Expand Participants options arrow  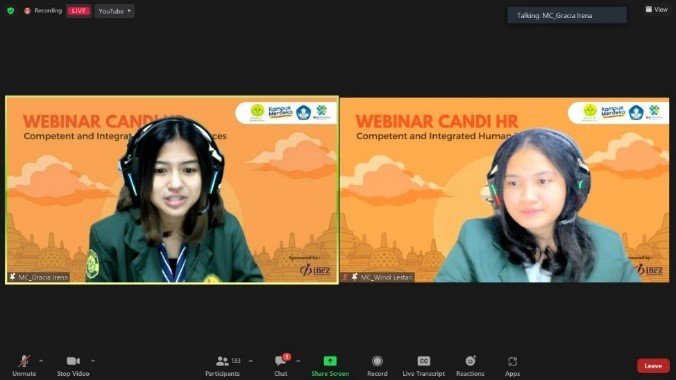click(250, 361)
